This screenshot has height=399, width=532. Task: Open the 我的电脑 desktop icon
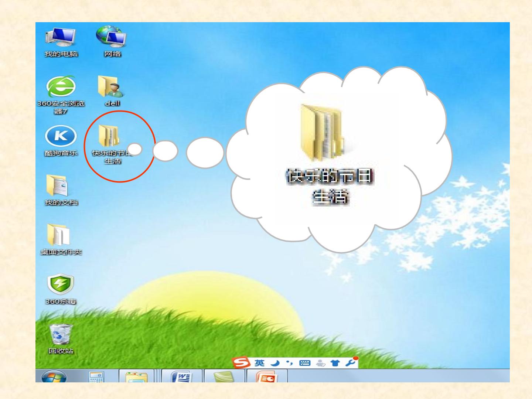[x=61, y=42]
